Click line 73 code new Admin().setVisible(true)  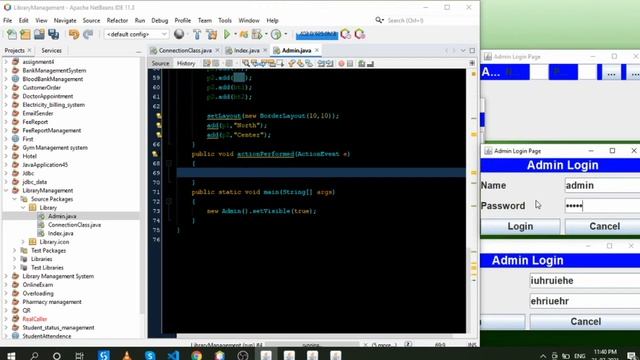tap(261, 211)
